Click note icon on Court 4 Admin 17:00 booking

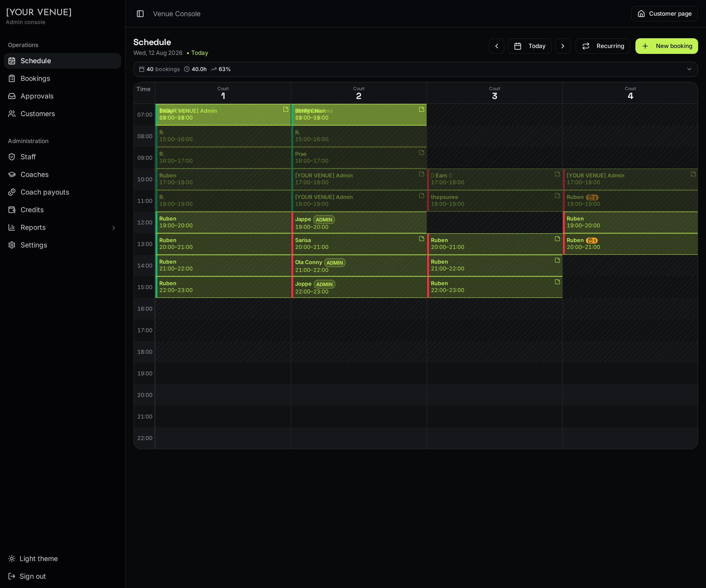[693, 174]
